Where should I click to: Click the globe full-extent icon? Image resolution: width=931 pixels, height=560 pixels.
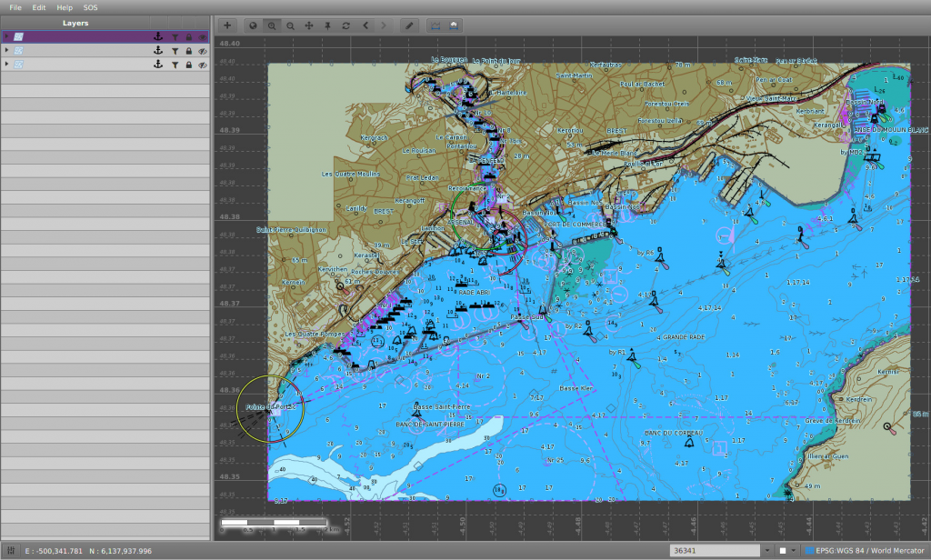coord(253,25)
